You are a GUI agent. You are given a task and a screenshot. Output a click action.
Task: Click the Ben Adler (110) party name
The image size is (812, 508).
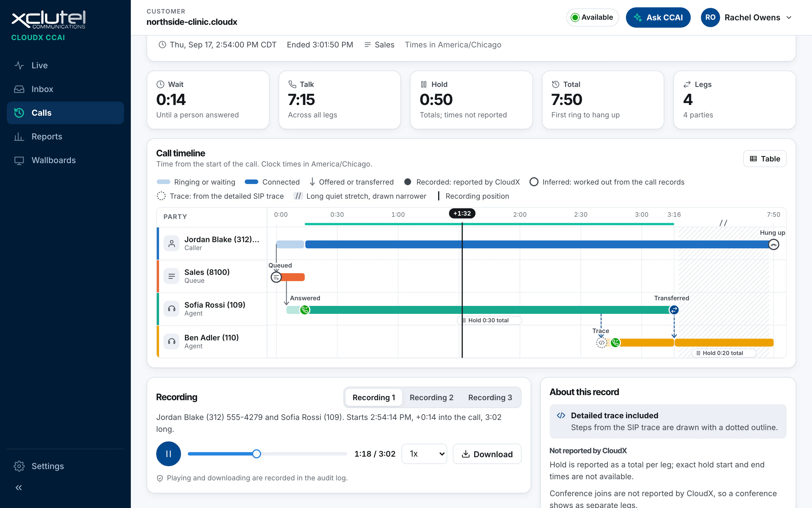point(211,337)
